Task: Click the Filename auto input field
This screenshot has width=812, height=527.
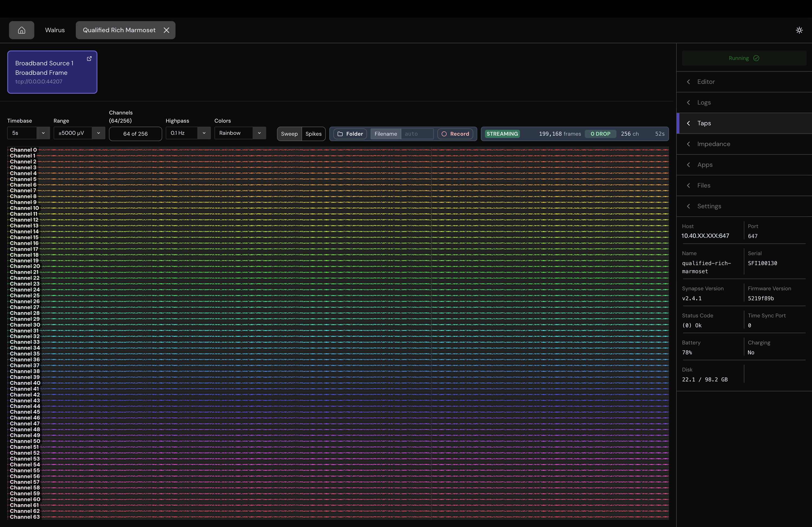Action: (x=417, y=134)
